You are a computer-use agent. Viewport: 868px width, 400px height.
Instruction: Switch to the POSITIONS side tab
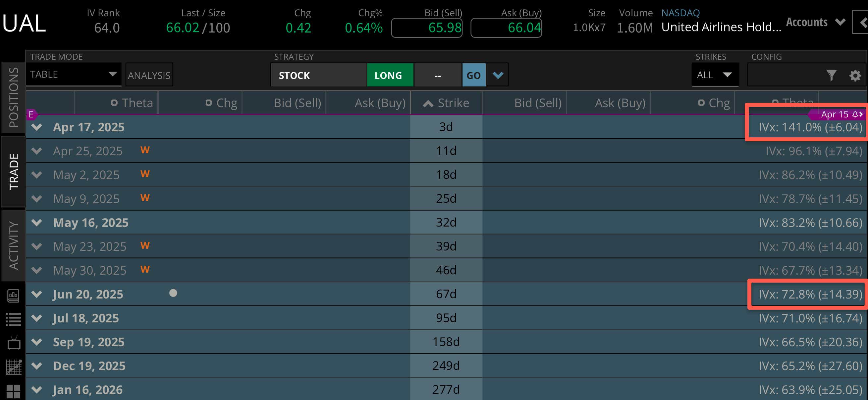(13, 97)
